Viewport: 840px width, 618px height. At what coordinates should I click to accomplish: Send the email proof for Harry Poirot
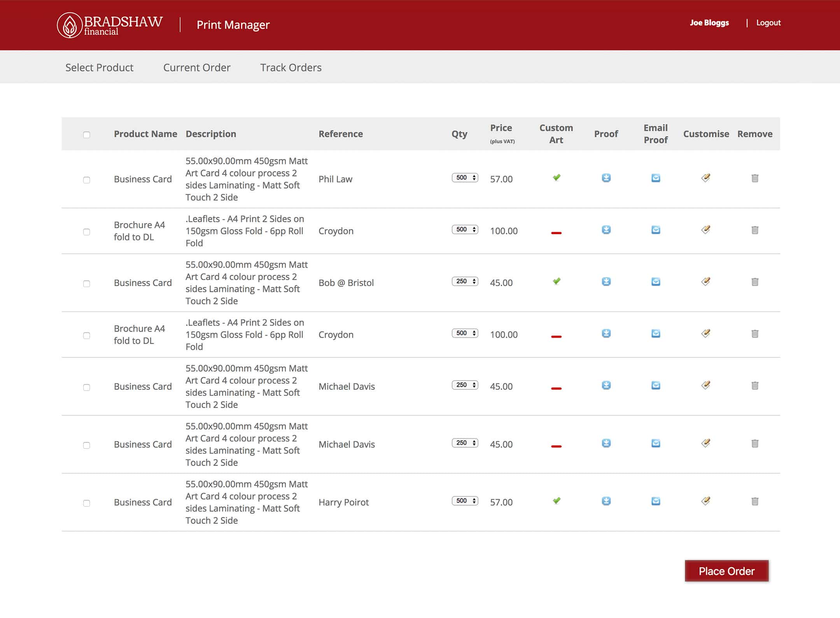(656, 501)
